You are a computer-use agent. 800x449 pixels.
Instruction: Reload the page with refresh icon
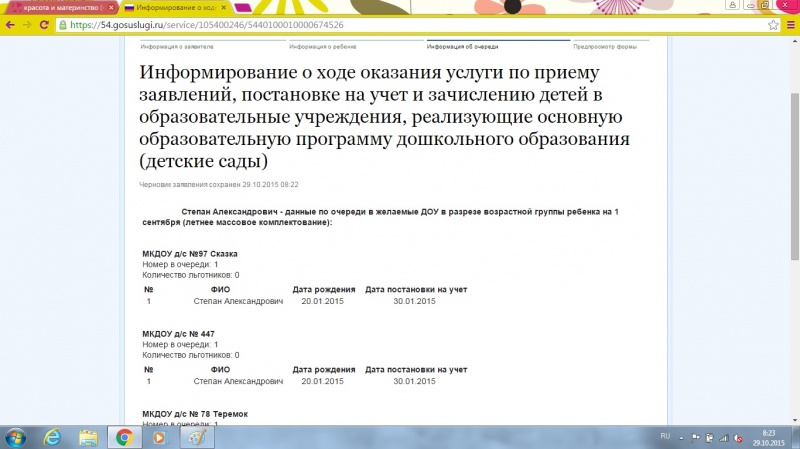[44, 25]
